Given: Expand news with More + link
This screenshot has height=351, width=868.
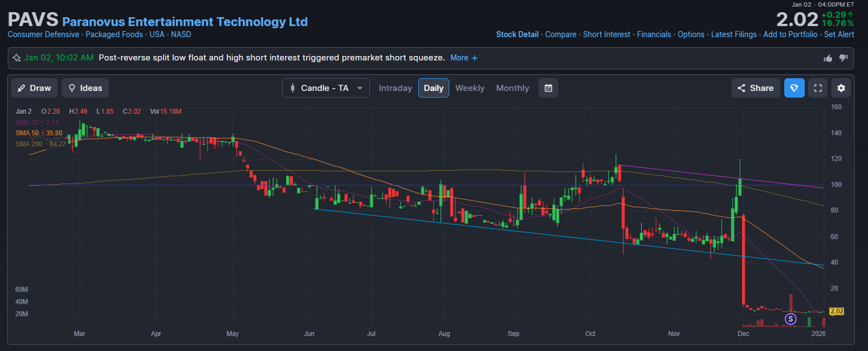Looking at the screenshot, I should click(464, 58).
